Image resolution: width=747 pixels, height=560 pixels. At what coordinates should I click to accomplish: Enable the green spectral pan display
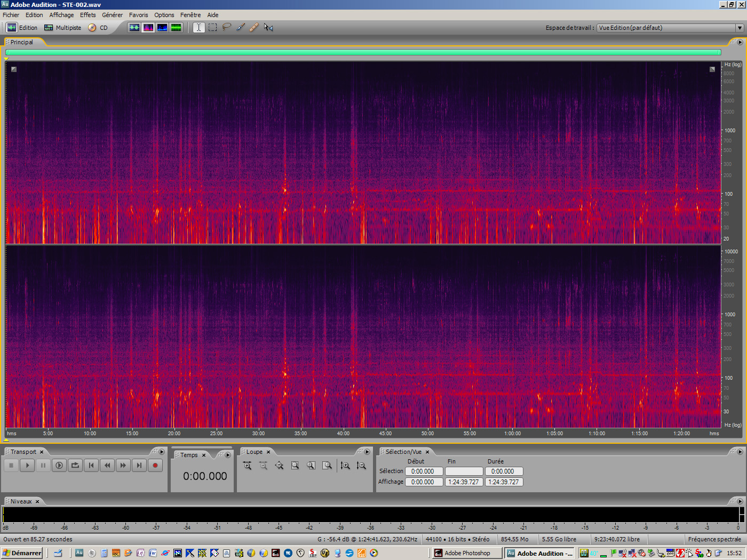176,27
